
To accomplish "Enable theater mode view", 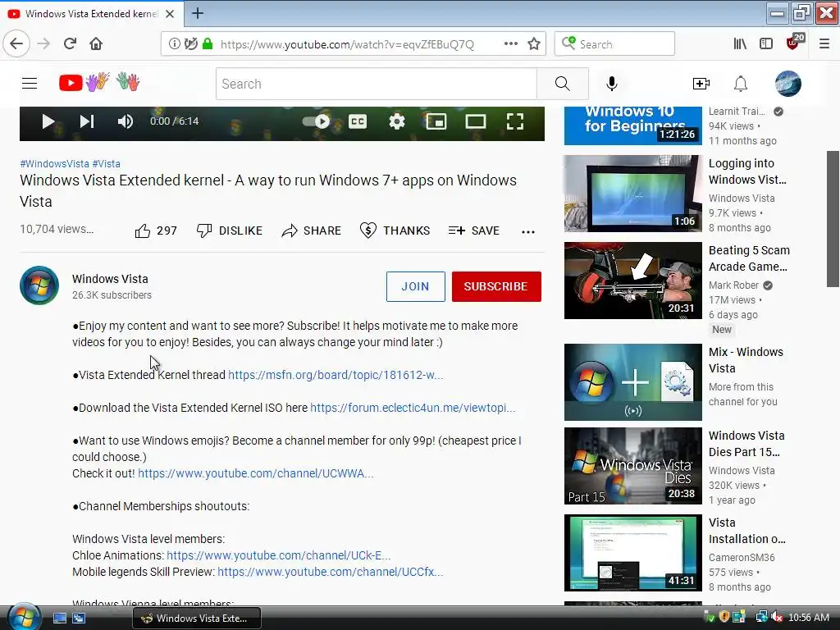I will tap(476, 121).
